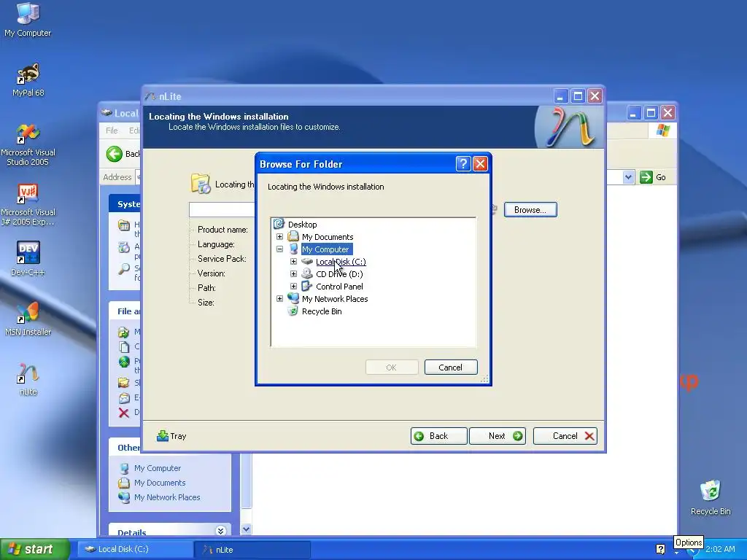
Task: Click Recycle Bin icon in folder tree
Action: [293, 311]
